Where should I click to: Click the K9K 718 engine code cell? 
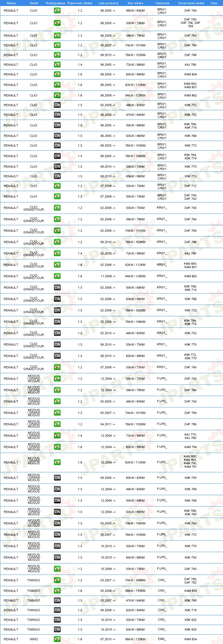coord(190,610)
